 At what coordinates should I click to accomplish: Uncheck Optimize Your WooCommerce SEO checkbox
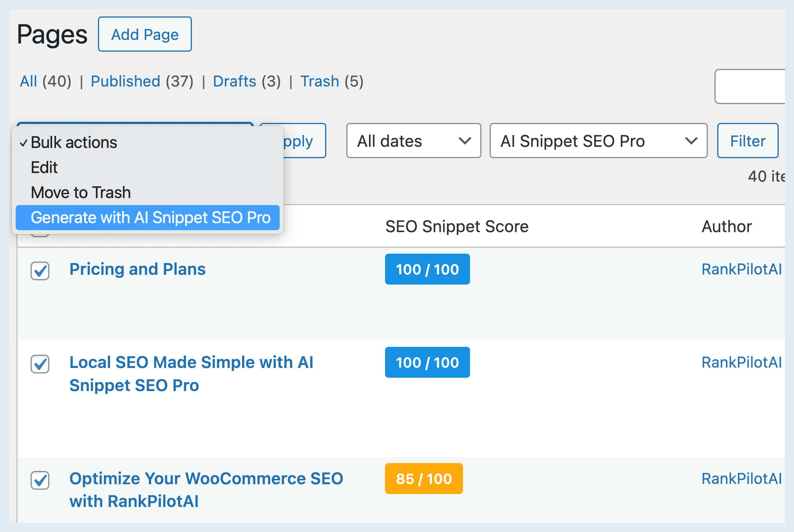(40, 480)
